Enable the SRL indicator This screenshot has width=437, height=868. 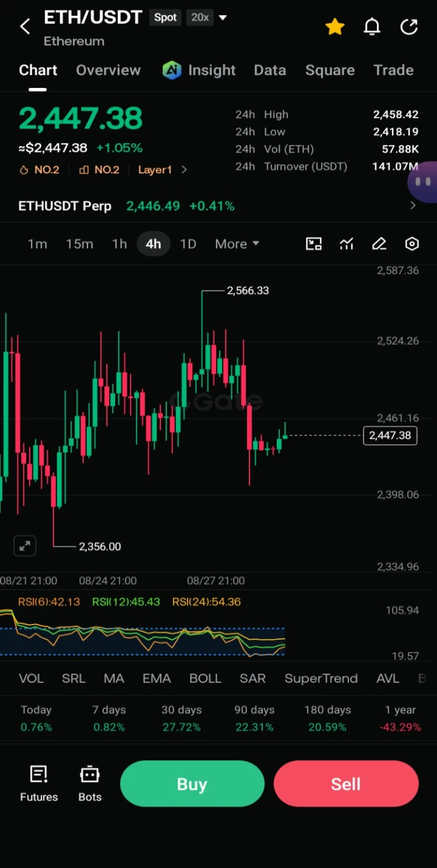73,678
